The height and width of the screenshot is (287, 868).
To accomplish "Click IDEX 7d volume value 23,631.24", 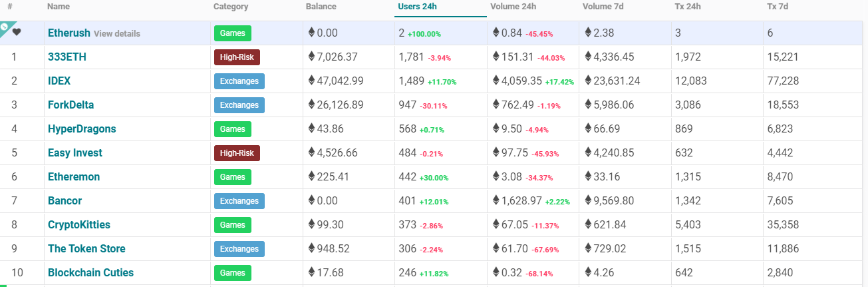I will pyautogui.click(x=617, y=81).
